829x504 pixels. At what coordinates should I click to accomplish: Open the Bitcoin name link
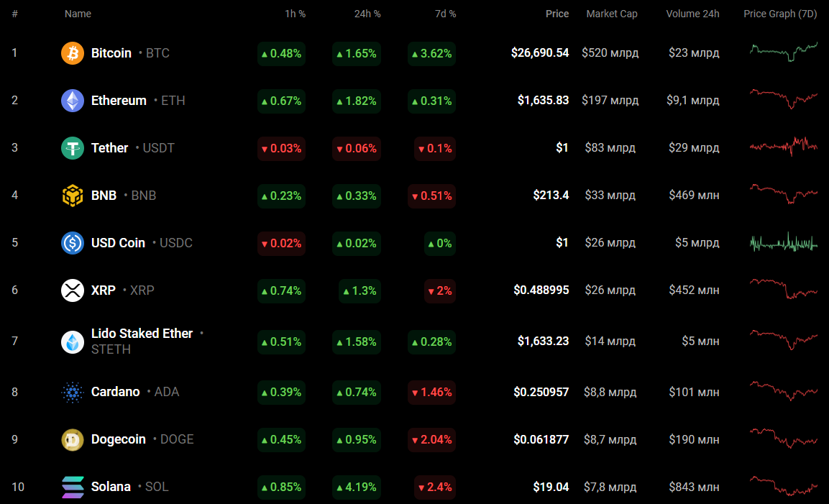(111, 53)
